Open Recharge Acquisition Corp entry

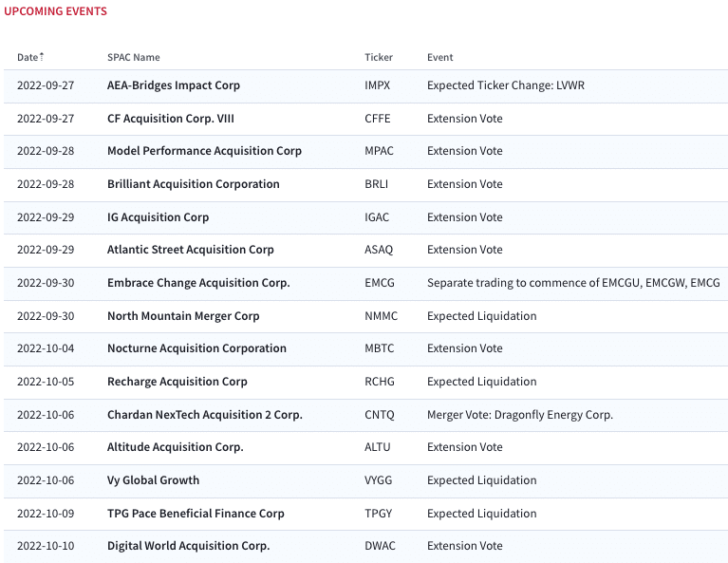177,382
